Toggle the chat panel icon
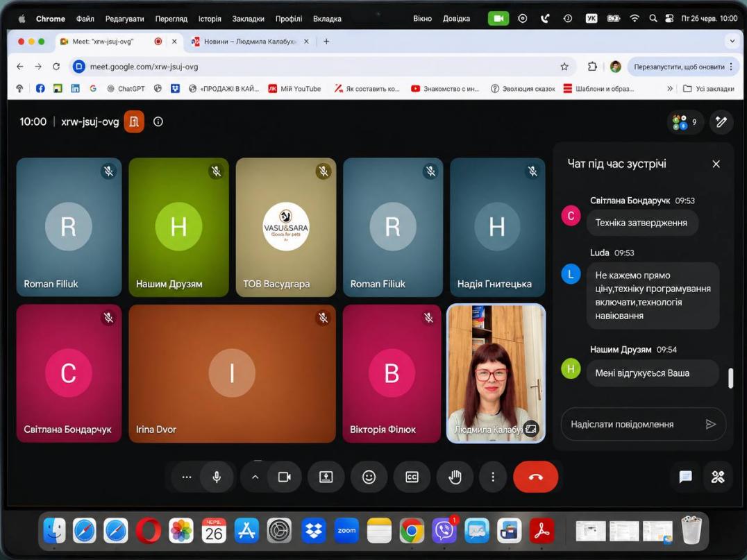Viewport: 747px width, 560px height. tap(685, 477)
